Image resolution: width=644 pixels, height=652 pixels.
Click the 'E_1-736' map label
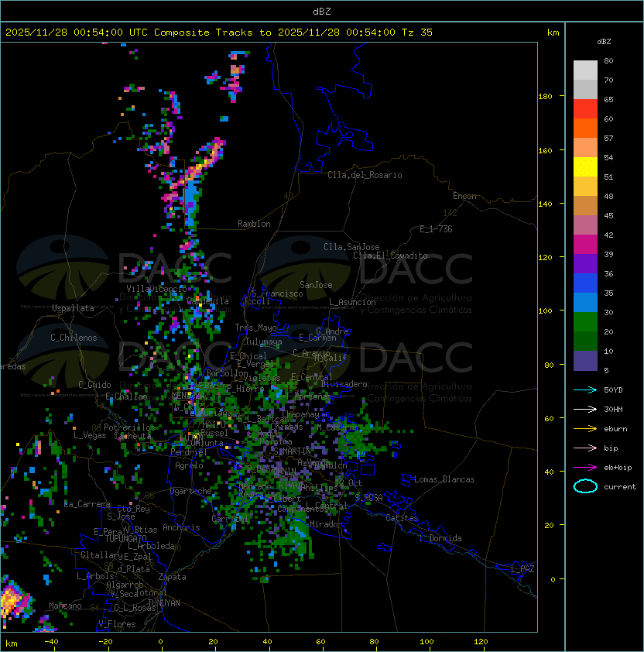(436, 229)
